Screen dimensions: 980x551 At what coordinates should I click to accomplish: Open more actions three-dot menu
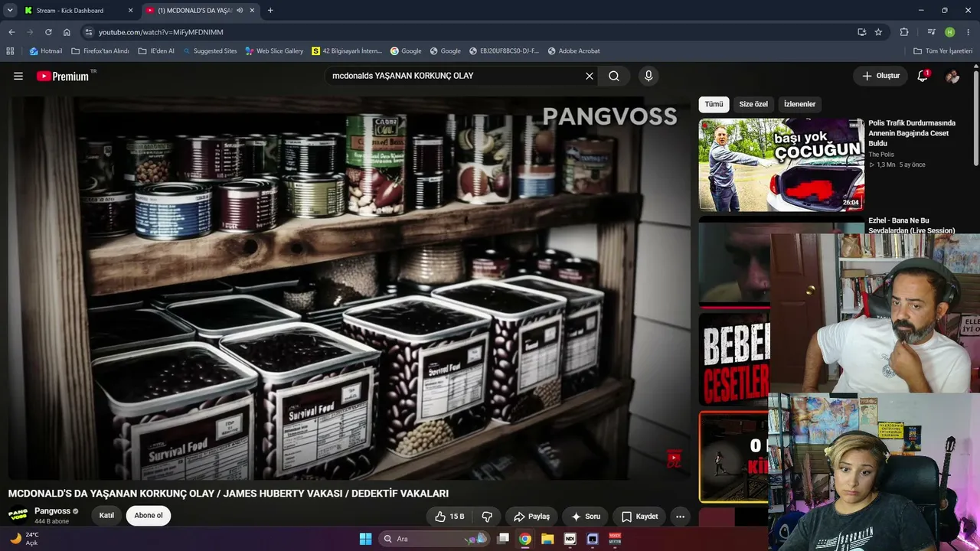coord(680,517)
